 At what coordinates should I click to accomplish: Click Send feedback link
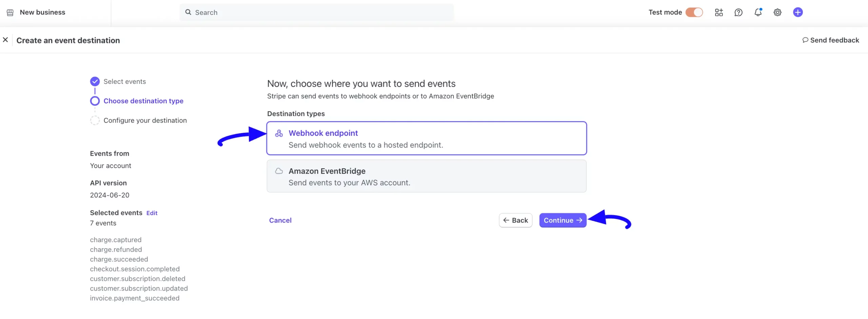tap(831, 40)
